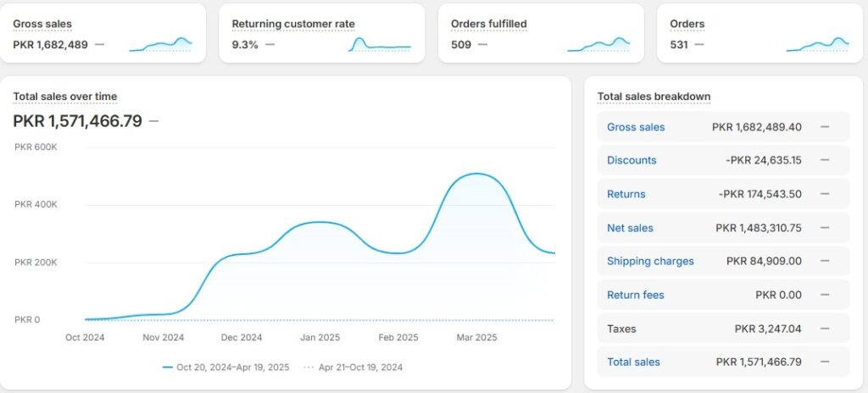Select the Orders fulfilled card title
The width and height of the screenshot is (868, 393).
tap(489, 24)
